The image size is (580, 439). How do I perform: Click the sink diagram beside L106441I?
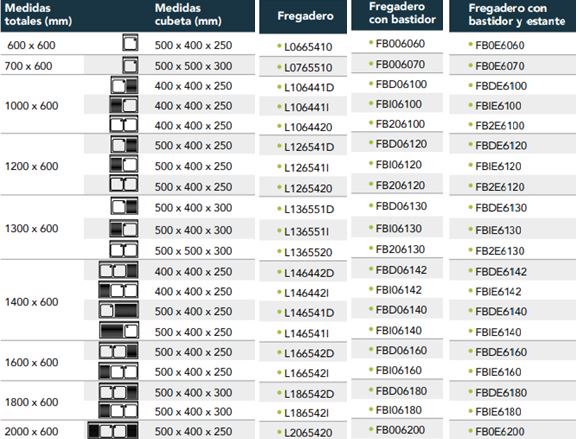point(124,105)
